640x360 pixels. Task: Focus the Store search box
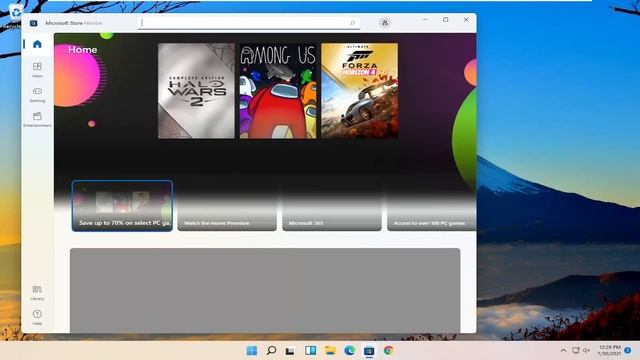(249, 23)
